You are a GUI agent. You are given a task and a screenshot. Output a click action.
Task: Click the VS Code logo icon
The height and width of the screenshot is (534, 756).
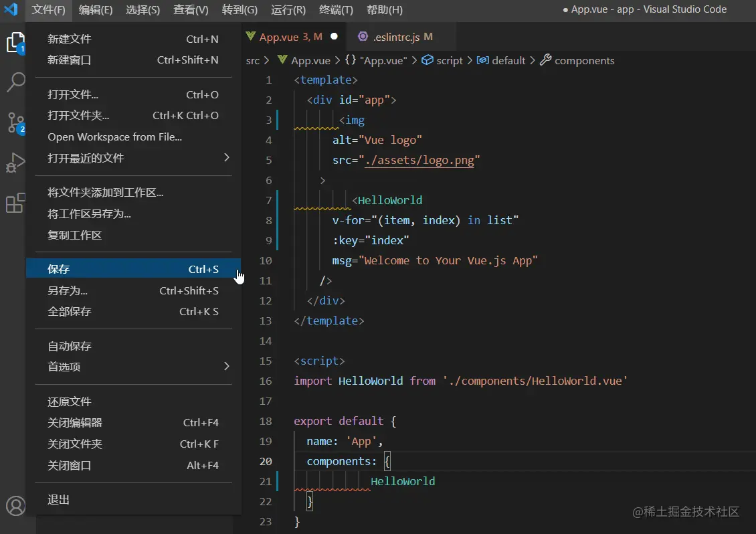[x=11, y=9]
